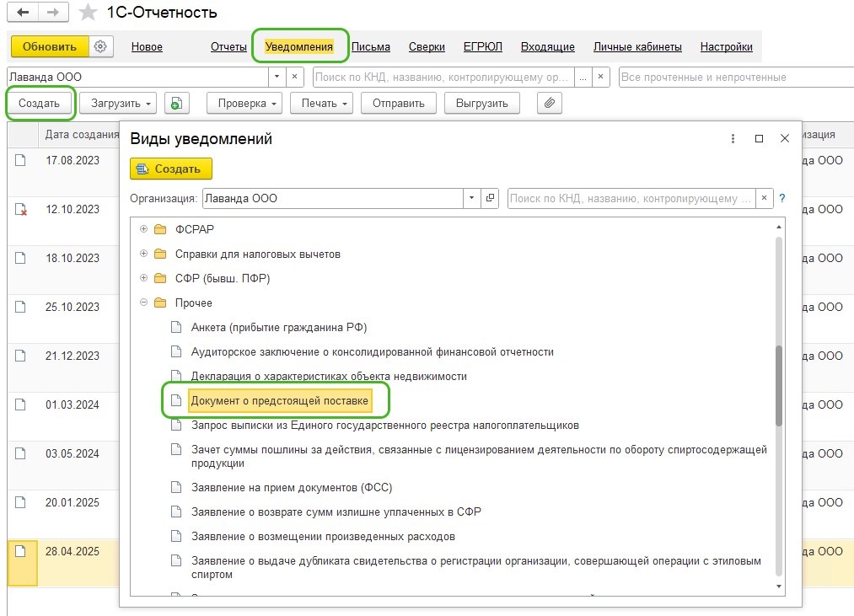Screen dimensions: 854x616
Task: Click the document icon on the 28.04.2025 row
Action: tap(20, 551)
